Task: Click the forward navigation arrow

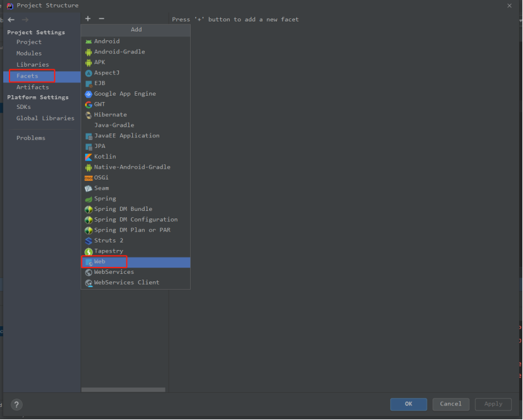Action: pyautogui.click(x=25, y=20)
